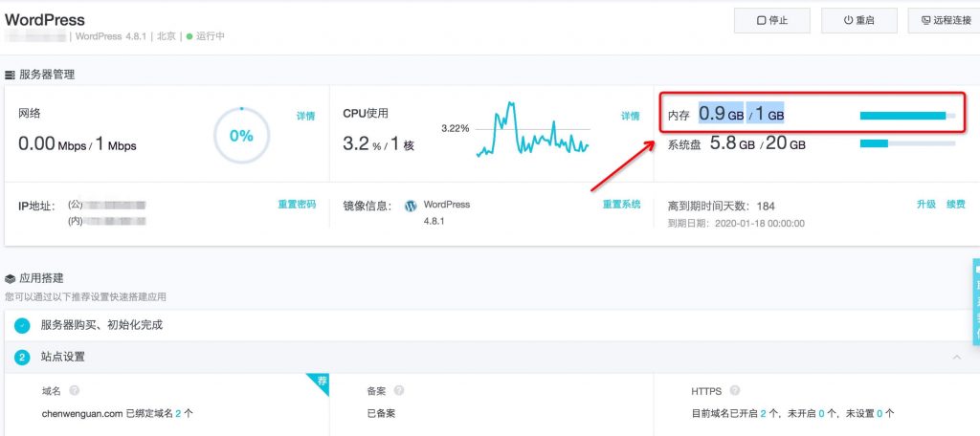Screen dimensions: 980x436
Task: Click the CPU usage line chart
Action: pyautogui.click(x=532, y=129)
